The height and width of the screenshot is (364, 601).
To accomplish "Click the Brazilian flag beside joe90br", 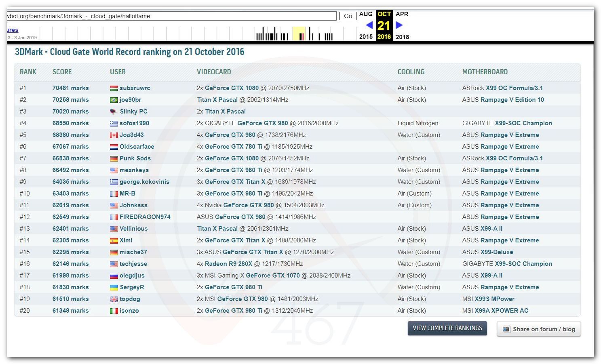I will tap(114, 100).
